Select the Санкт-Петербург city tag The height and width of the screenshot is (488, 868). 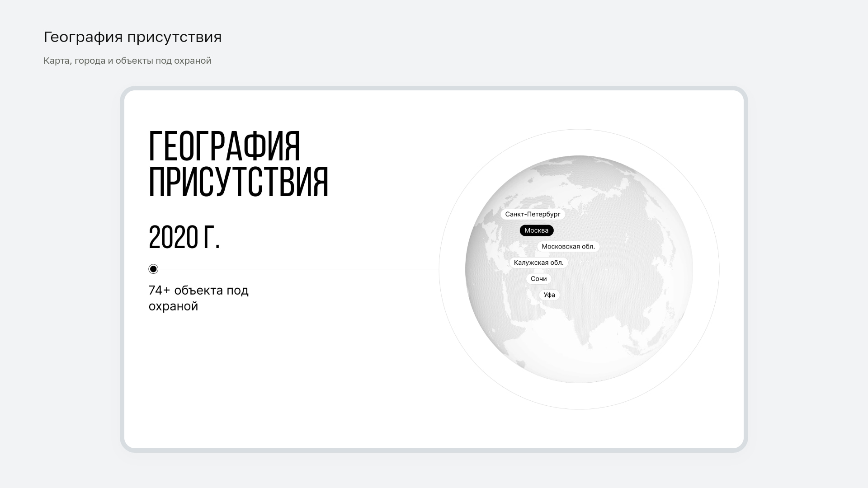pos(533,214)
